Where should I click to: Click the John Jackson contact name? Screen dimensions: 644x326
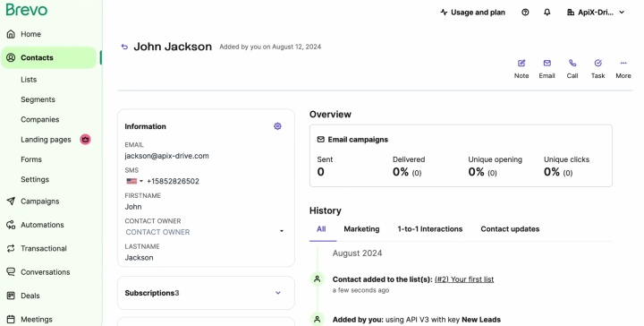tap(173, 47)
